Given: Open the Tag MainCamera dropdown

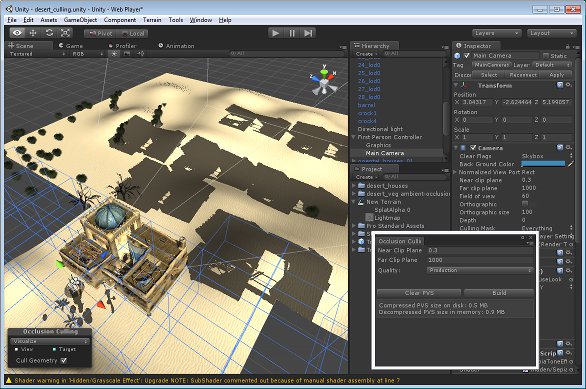Looking at the screenshot, I should (x=491, y=65).
